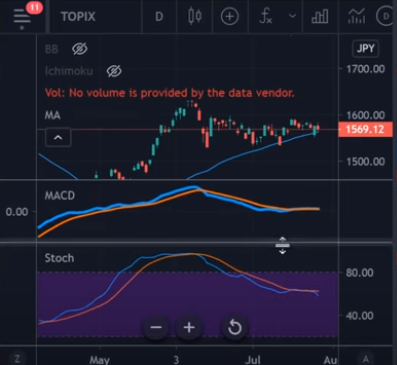This screenshot has height=365, width=397.
Task: Click the 1500.00 price axis label
Action: pyautogui.click(x=366, y=162)
